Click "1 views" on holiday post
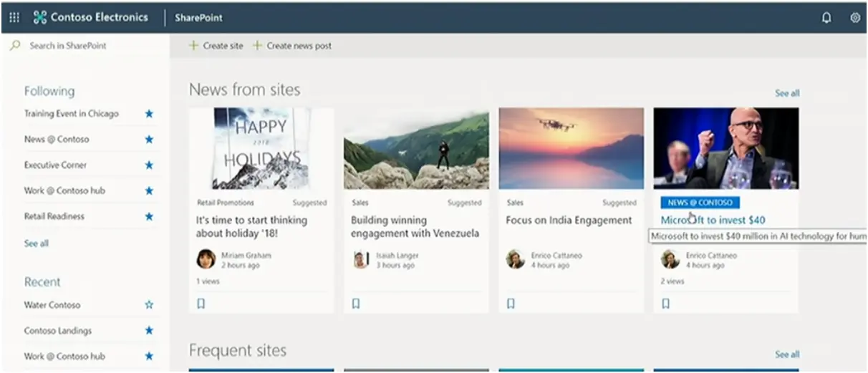868x373 pixels. [x=208, y=281]
